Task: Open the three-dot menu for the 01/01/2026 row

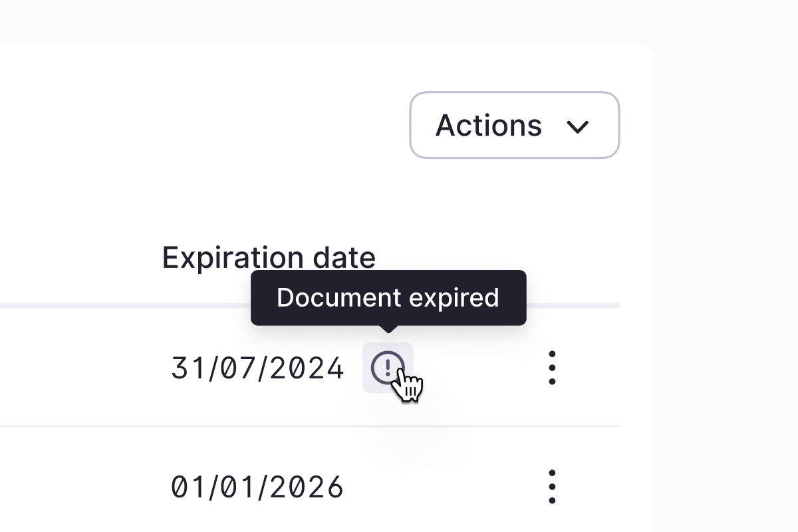Action: point(552,487)
